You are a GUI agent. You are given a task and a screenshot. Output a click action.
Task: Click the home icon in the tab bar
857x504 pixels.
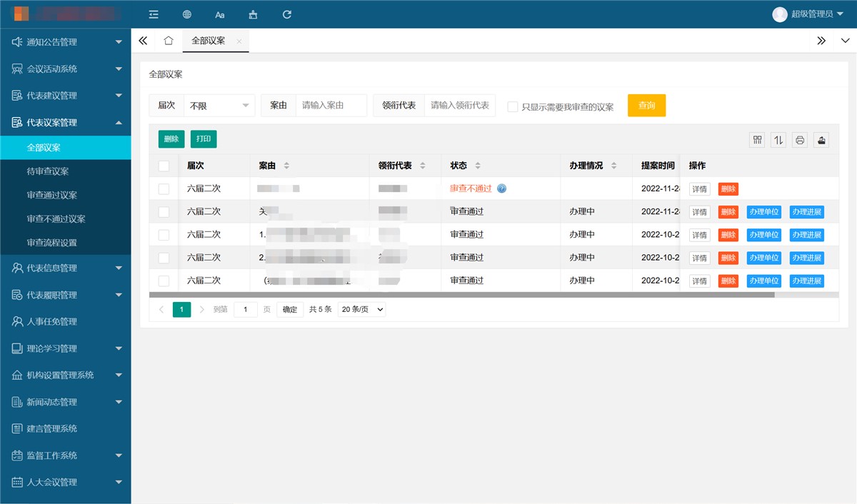tap(169, 41)
